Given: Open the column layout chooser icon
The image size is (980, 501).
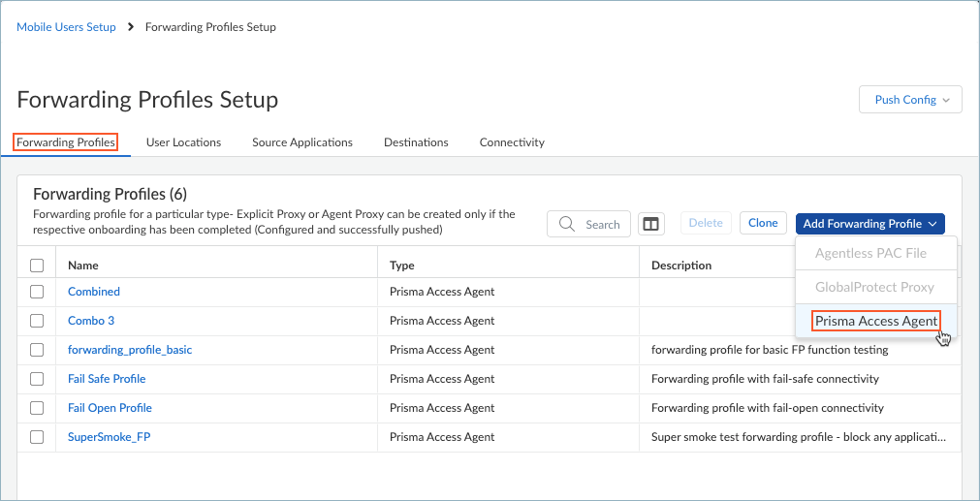Looking at the screenshot, I should click(x=651, y=224).
